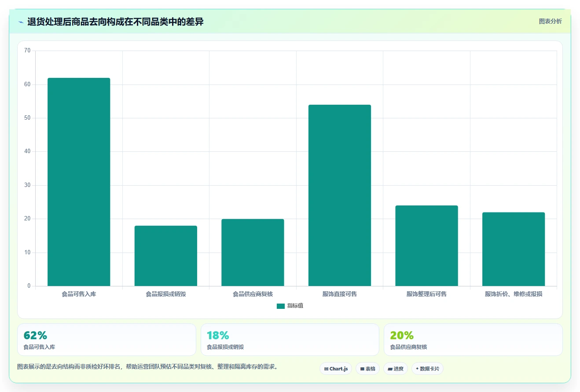Click the y-axis value 60
This screenshot has width=580, height=392.
27,84
